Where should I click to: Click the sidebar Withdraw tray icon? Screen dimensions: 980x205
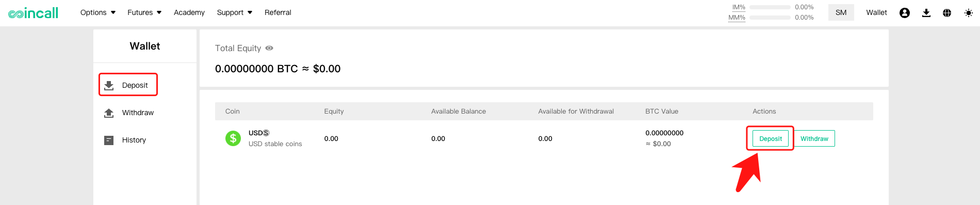pyautogui.click(x=109, y=113)
